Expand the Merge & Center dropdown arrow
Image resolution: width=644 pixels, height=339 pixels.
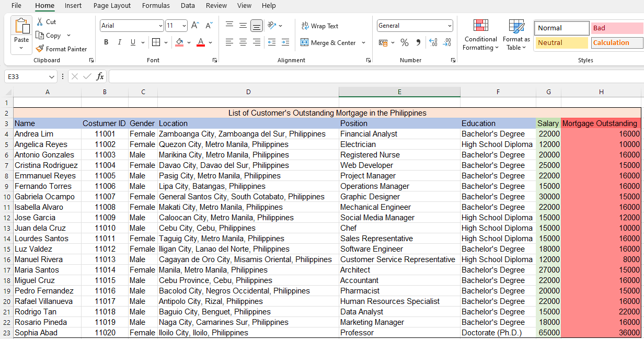pyautogui.click(x=363, y=43)
